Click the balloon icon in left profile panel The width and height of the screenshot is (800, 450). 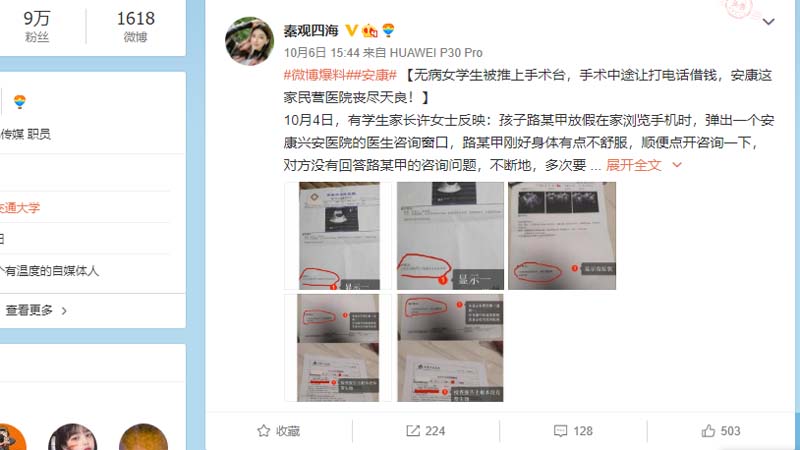tap(20, 102)
